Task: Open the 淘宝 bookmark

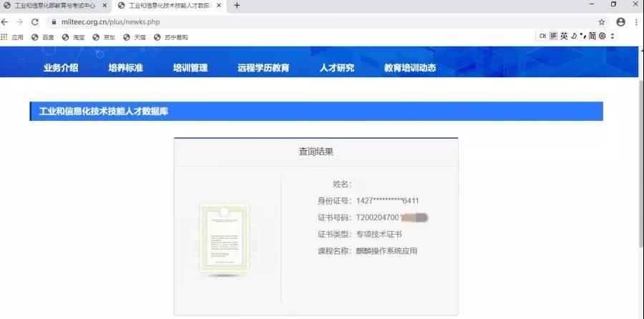Action: tap(74, 36)
